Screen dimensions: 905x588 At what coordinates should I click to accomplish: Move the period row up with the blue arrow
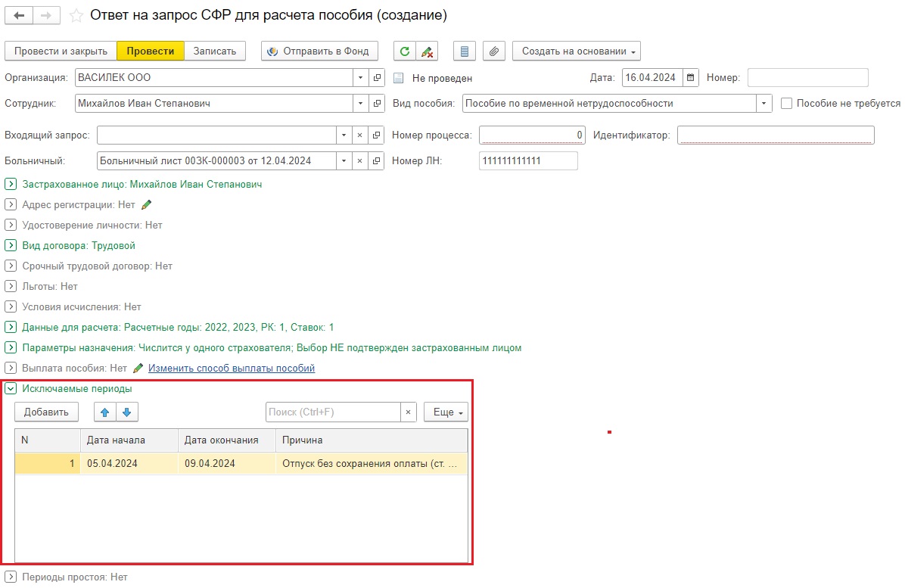pos(104,412)
